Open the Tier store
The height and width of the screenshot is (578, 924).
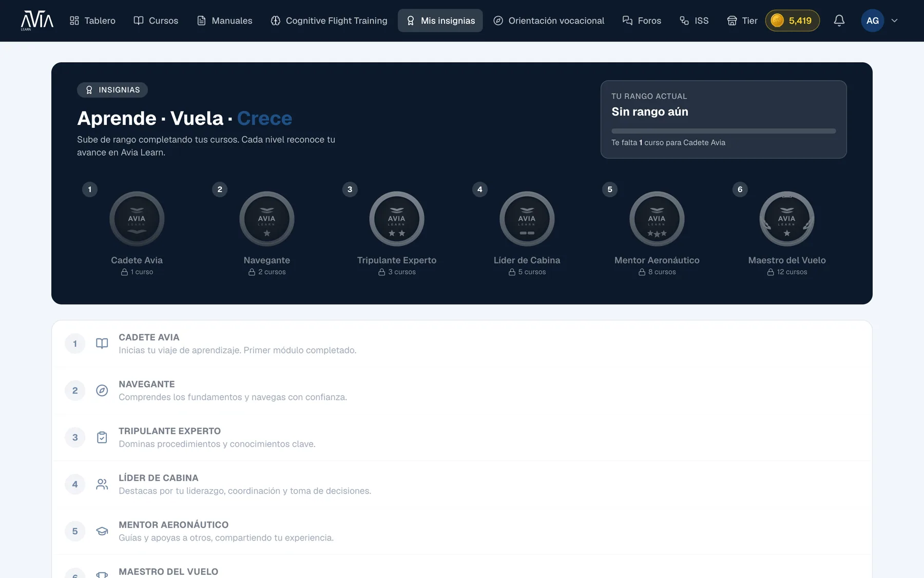(x=742, y=21)
